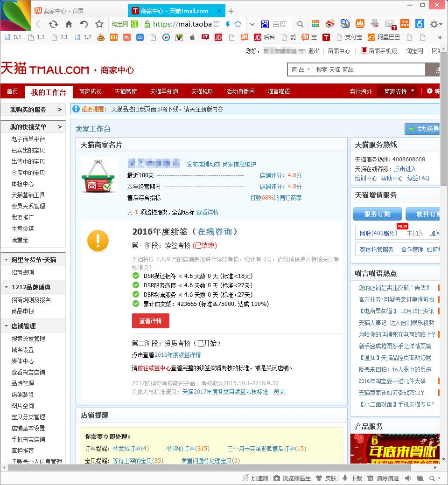Reload the page with the refresh icon

point(53,24)
